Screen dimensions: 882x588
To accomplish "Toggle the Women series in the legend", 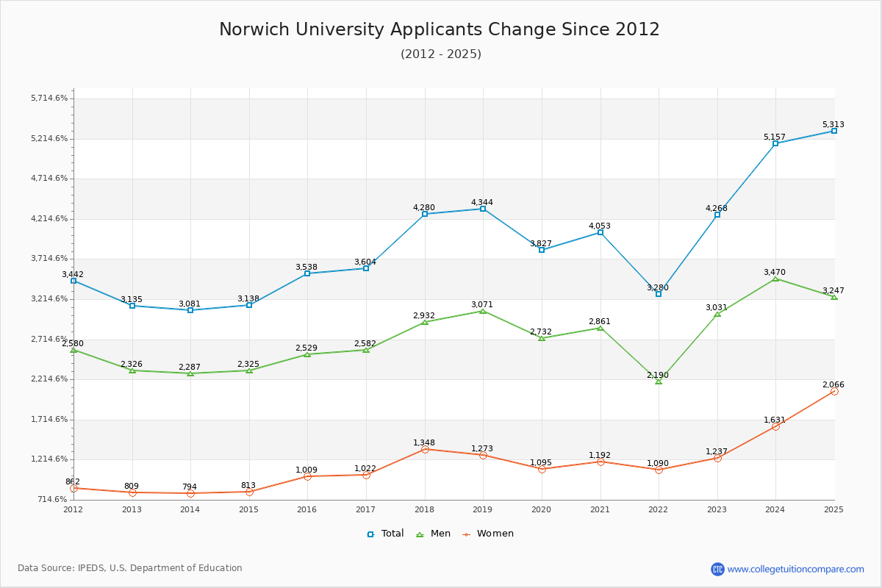I will pyautogui.click(x=488, y=534).
